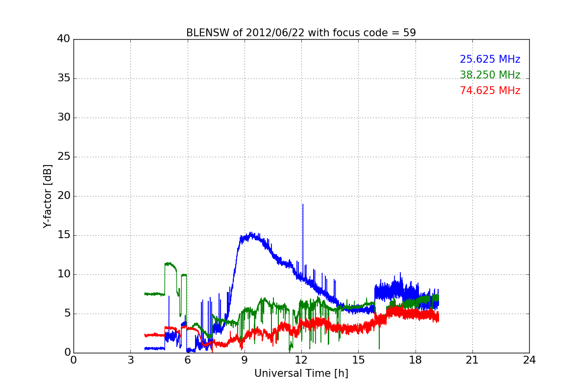588x392 pixels.
Task: Click the 'Universal Time [h]' axis label
Action: 301,373
